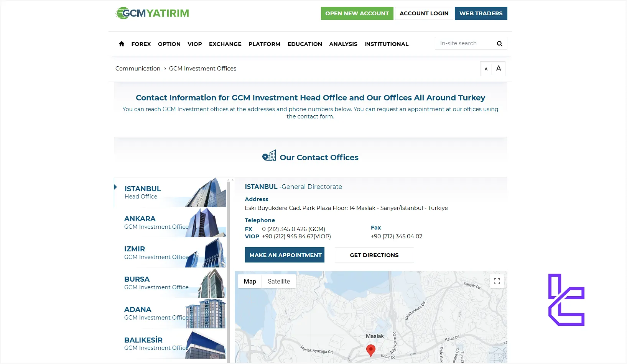Click the Our Contact Offices building icon
The image size is (627, 364).
coord(269,156)
